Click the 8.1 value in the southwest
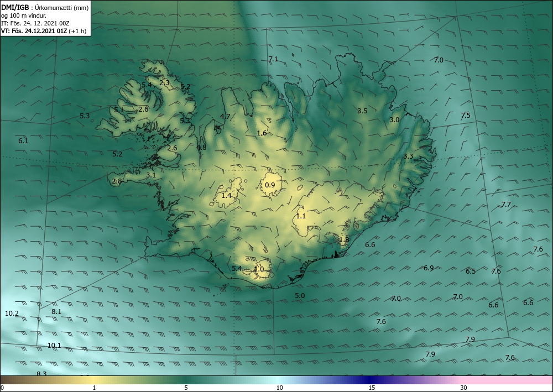This screenshot has width=553, height=392. [x=56, y=311]
